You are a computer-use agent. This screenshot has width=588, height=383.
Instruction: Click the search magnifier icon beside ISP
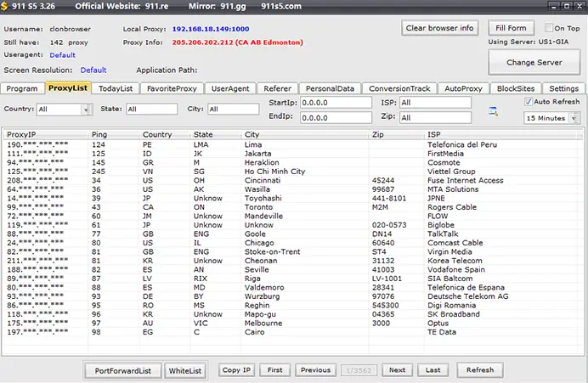493,111
